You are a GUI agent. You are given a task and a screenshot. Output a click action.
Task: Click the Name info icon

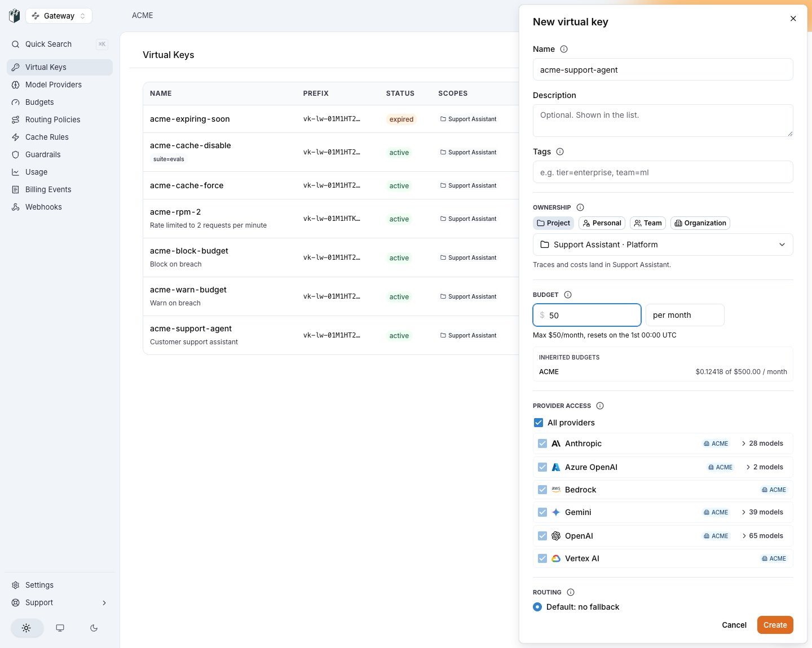pyautogui.click(x=564, y=49)
